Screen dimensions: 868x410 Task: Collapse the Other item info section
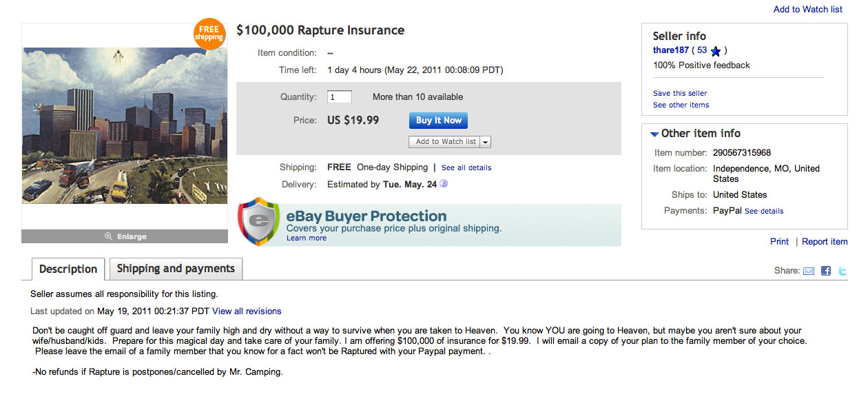[x=654, y=134]
